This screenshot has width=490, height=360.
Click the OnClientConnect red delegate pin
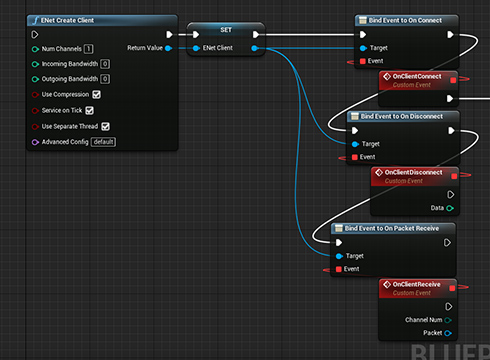pos(453,80)
